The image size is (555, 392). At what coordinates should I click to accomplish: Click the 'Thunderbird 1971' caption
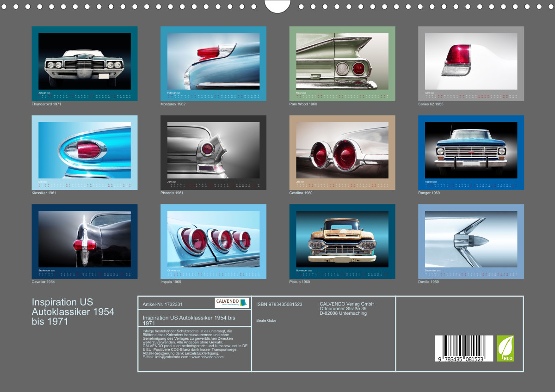46,104
